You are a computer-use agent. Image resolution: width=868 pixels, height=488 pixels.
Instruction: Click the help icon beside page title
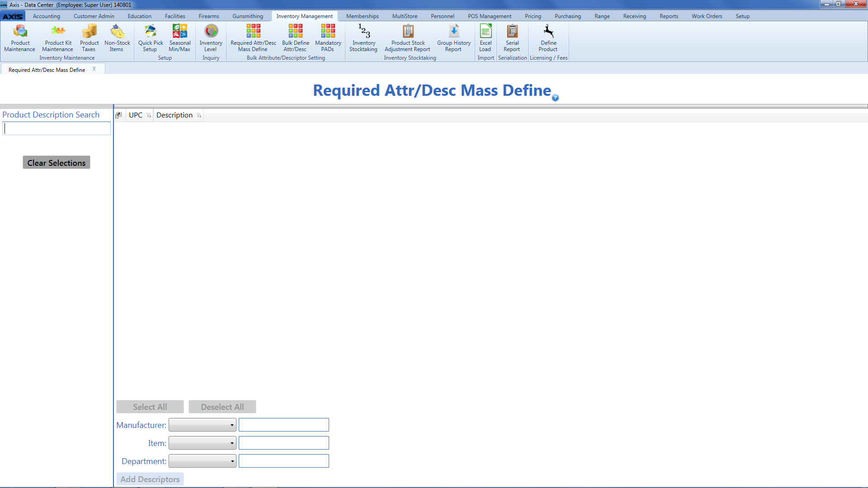pyautogui.click(x=556, y=98)
